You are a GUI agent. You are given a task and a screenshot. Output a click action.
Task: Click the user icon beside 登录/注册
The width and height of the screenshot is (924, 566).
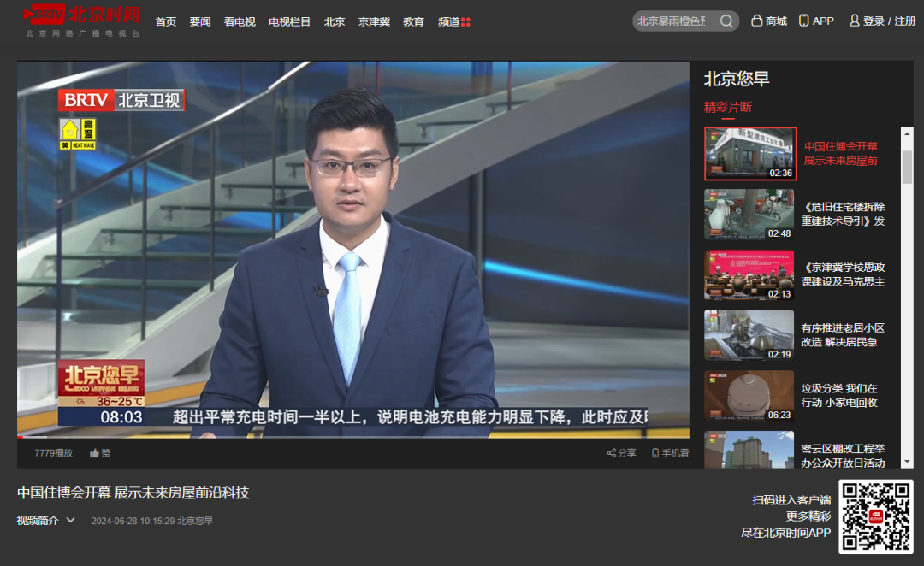tap(853, 20)
